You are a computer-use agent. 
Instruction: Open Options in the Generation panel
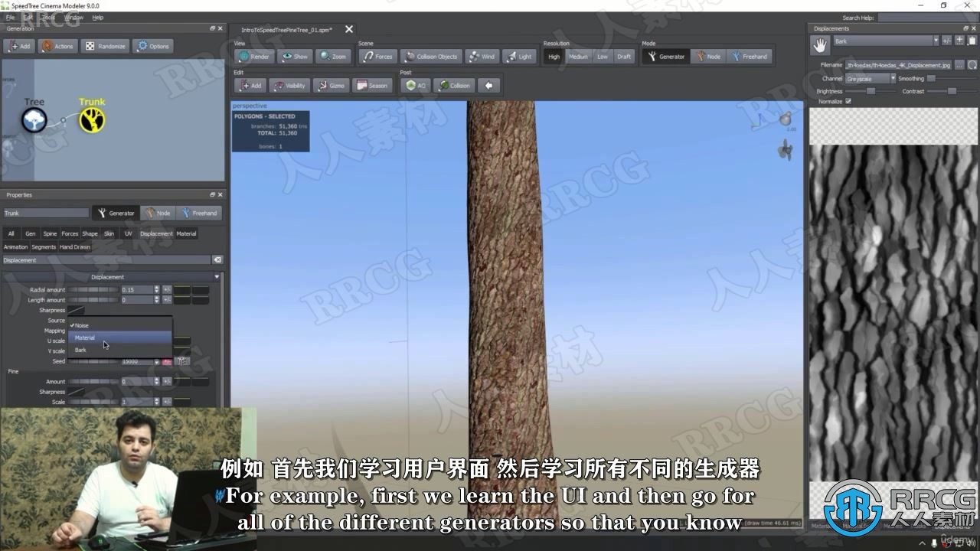point(153,46)
